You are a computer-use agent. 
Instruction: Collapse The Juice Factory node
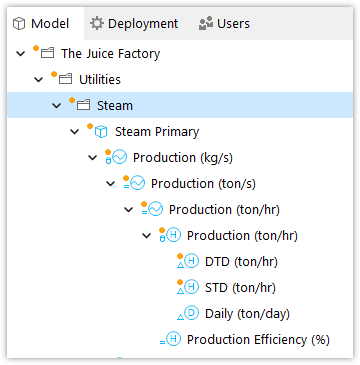[21, 54]
